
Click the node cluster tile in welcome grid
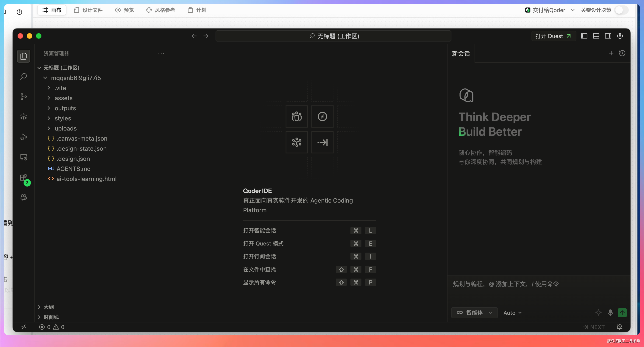297,142
